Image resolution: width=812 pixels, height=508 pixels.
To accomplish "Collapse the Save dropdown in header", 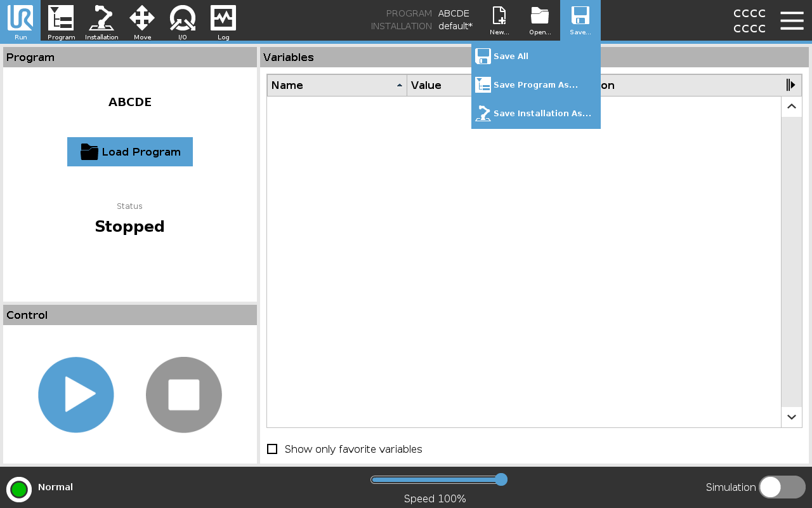I will [x=580, y=21].
